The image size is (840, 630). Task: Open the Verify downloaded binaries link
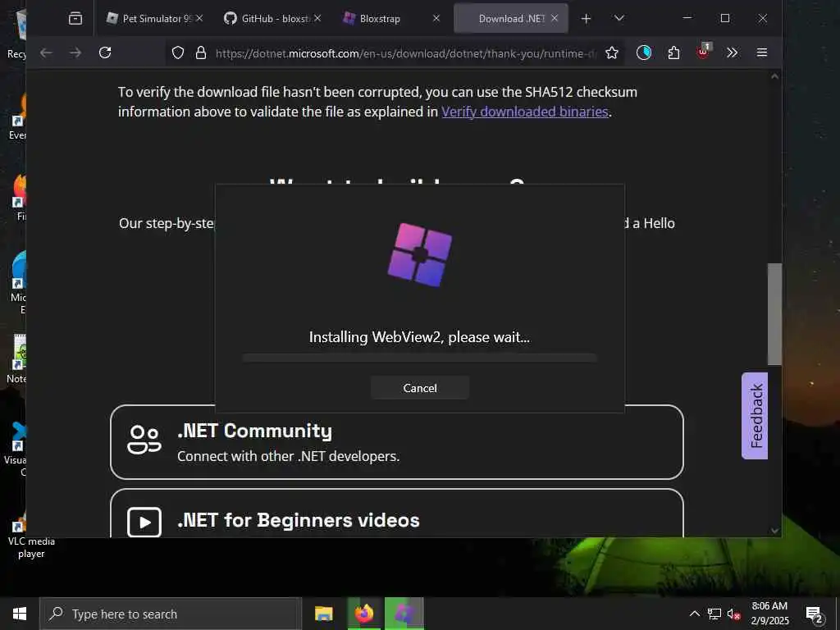click(x=524, y=112)
